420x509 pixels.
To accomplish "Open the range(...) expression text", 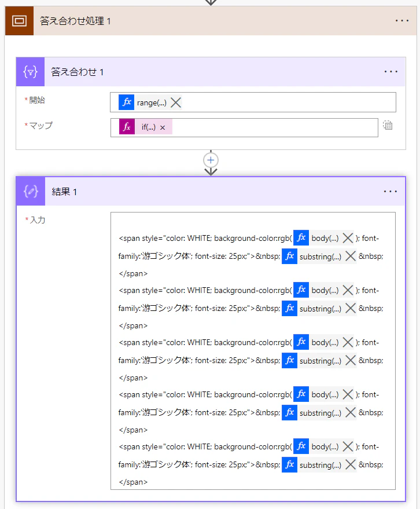I will (152, 103).
